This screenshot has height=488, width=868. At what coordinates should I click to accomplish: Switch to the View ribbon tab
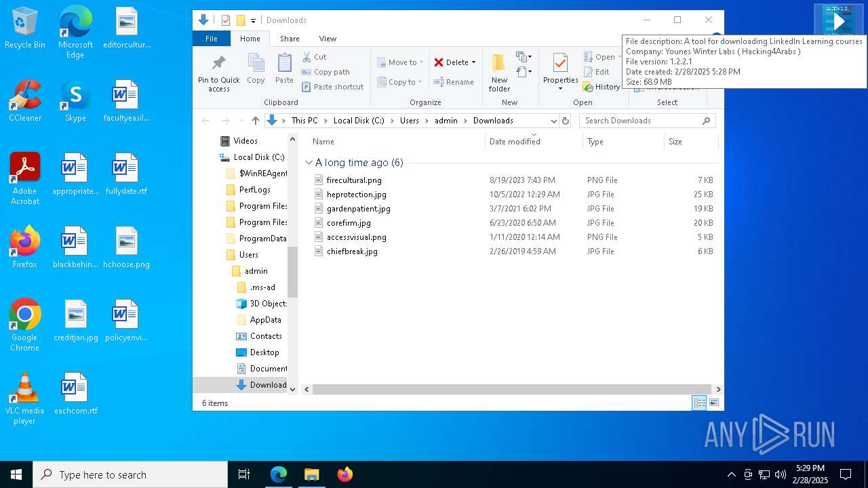click(328, 39)
